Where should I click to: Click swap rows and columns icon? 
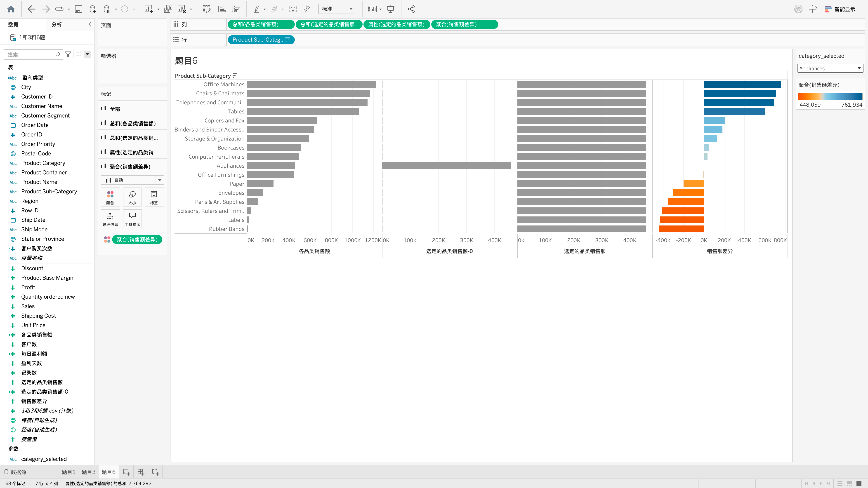(x=207, y=9)
